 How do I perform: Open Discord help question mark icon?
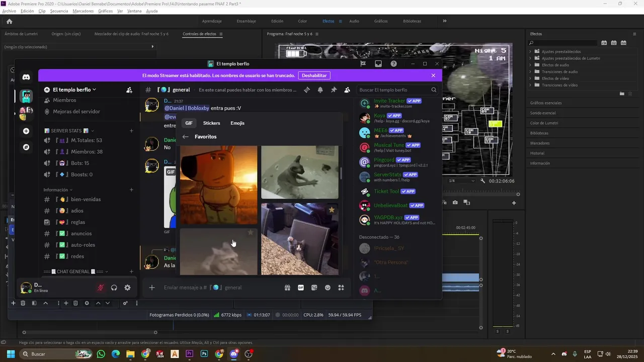[x=393, y=64]
